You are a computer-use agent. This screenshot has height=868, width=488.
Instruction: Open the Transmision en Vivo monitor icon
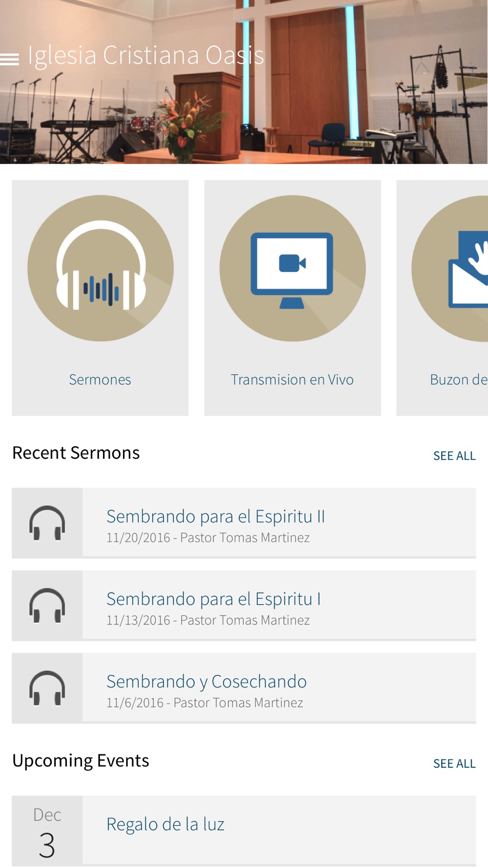(292, 268)
